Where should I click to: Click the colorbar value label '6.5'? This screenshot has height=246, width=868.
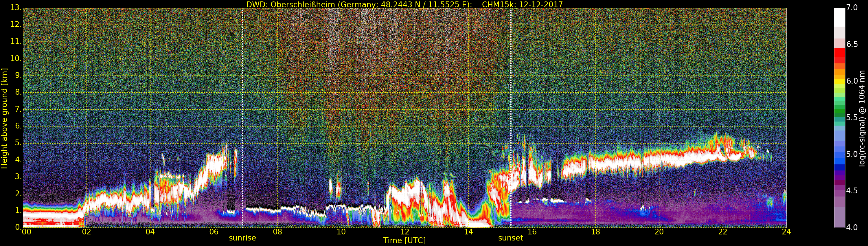(852, 44)
